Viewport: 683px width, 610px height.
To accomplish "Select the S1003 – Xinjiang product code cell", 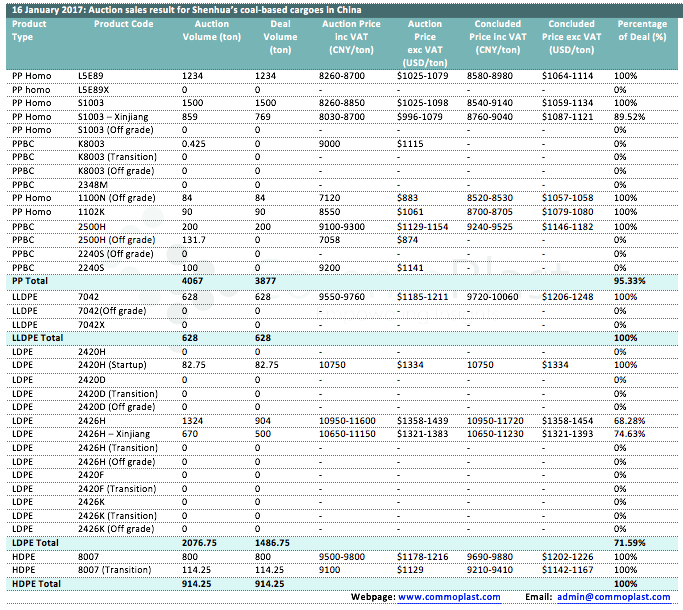I will (112, 117).
